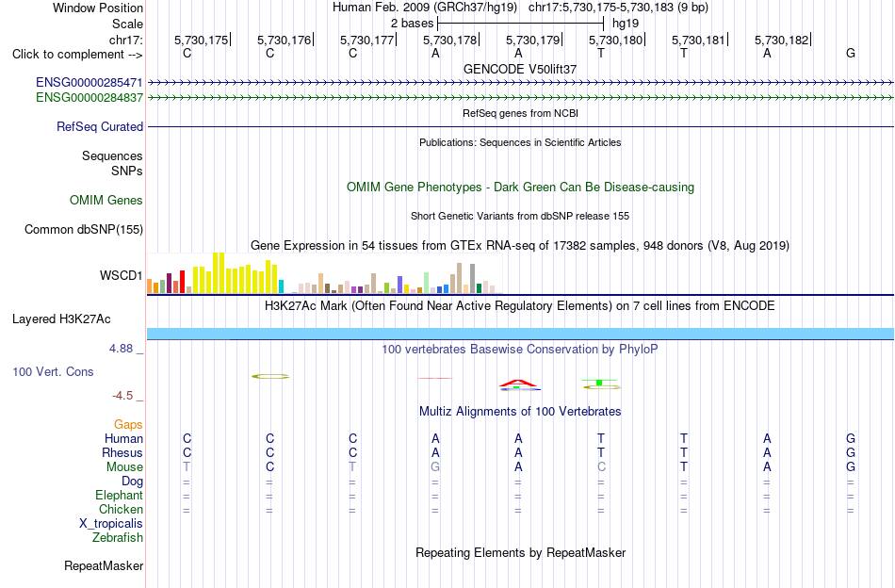The height and width of the screenshot is (588, 895).
Task: Click the Dog alignment row label
Action: [x=132, y=482]
